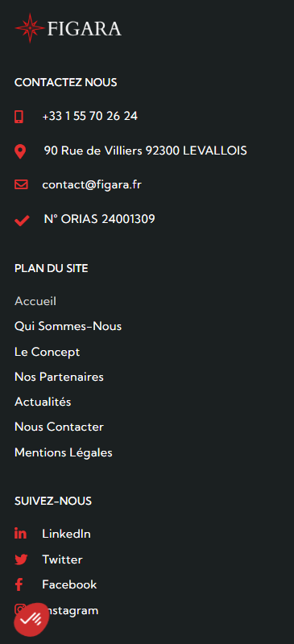Open the round red double-check widget button
The height and width of the screenshot is (644, 294).
click(31, 620)
